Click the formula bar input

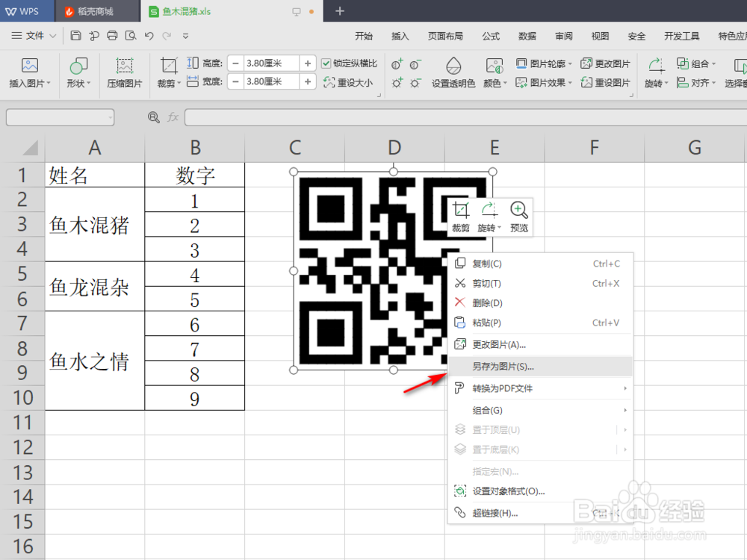[x=465, y=117]
